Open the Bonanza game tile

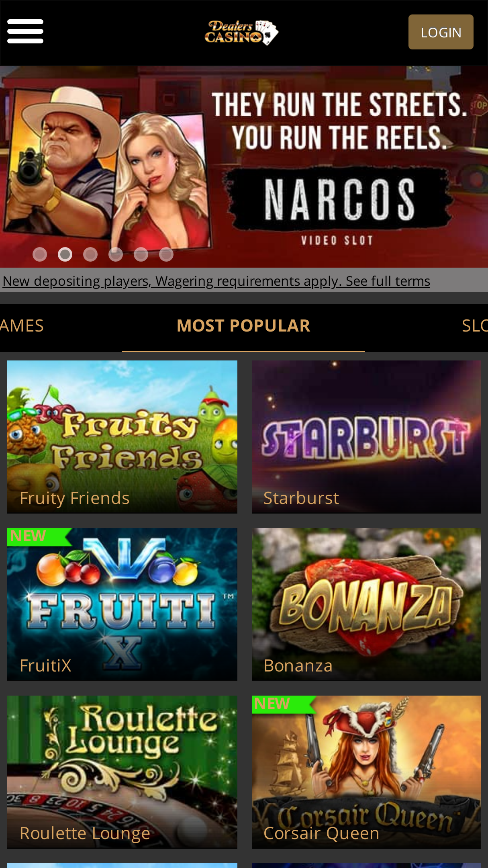(366, 604)
